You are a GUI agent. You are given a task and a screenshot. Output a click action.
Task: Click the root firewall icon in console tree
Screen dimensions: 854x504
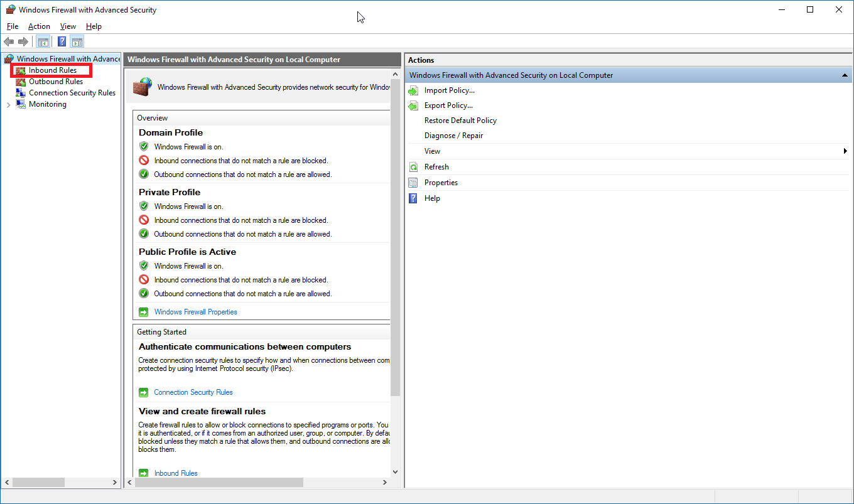point(9,59)
